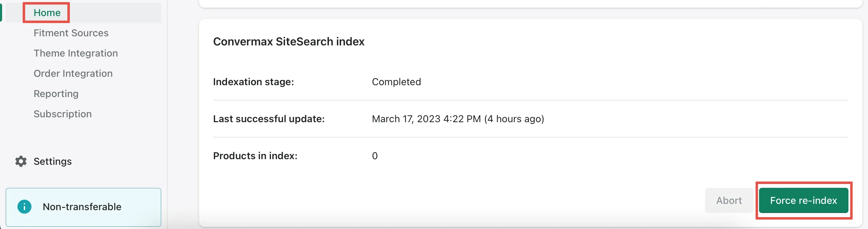
Task: Open the Home menu item
Action: [x=47, y=13]
